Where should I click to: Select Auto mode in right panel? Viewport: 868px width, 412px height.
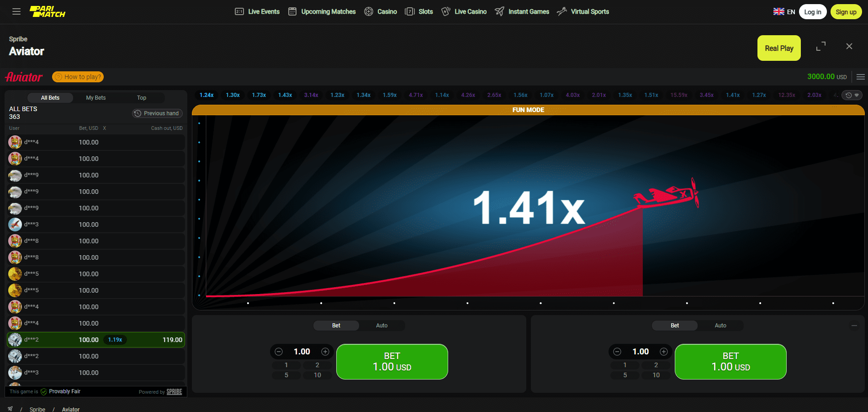720,326
